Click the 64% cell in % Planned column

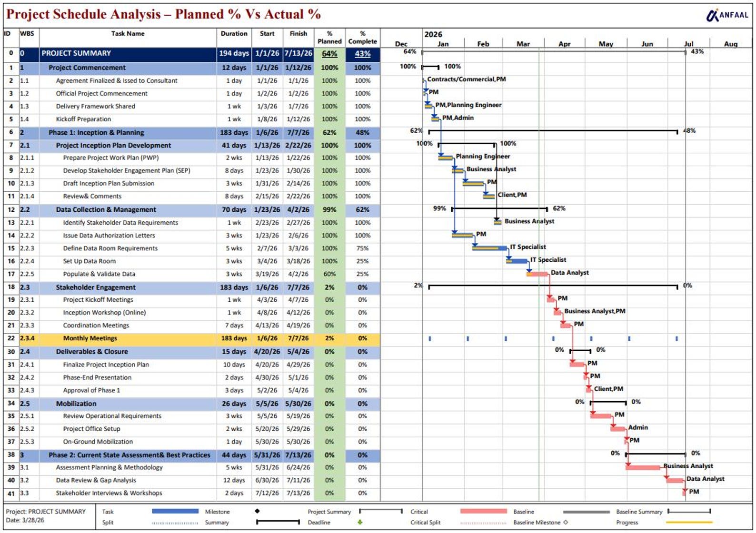point(329,54)
